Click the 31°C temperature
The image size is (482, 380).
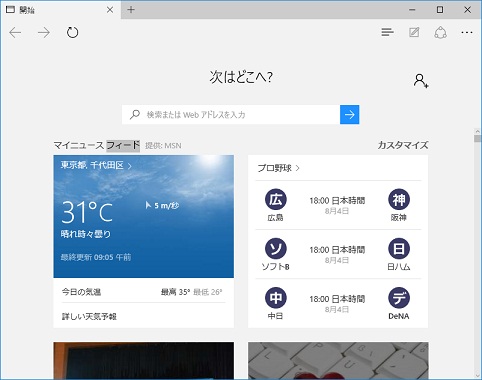click(x=87, y=212)
